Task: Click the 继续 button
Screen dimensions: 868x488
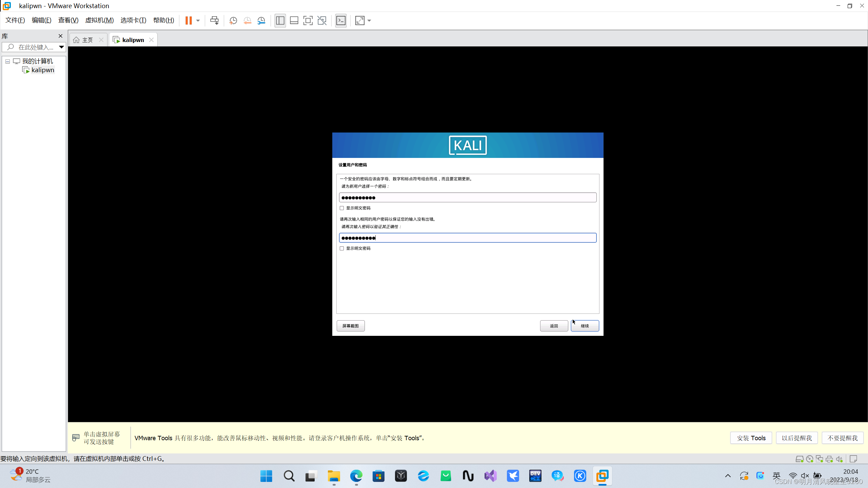Action: 585,326
